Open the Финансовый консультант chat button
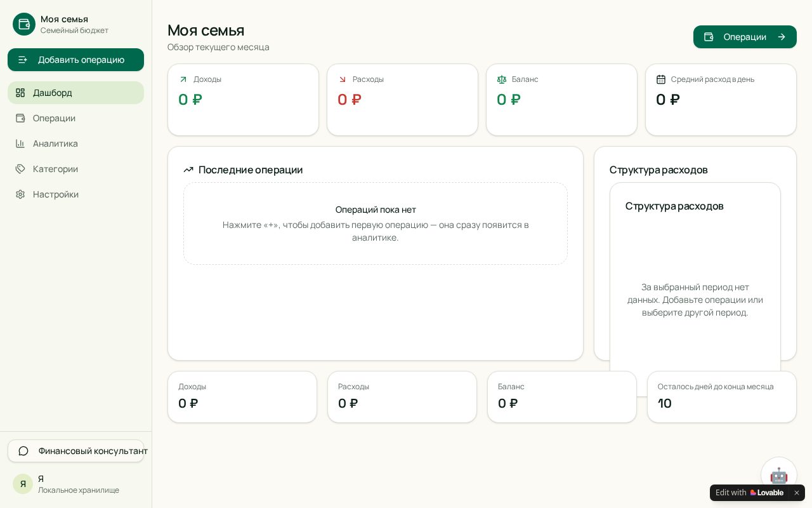Viewport: 812px width, 508px height. click(75, 451)
